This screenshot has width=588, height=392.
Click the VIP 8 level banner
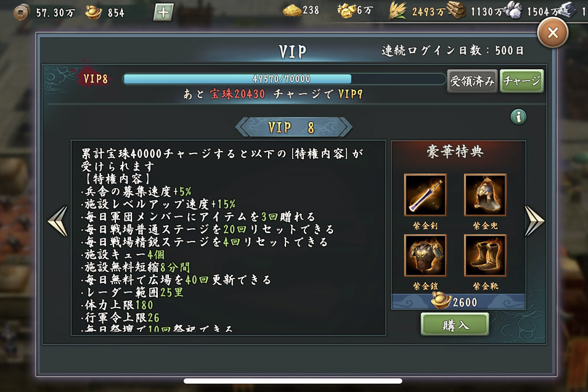[293, 127]
